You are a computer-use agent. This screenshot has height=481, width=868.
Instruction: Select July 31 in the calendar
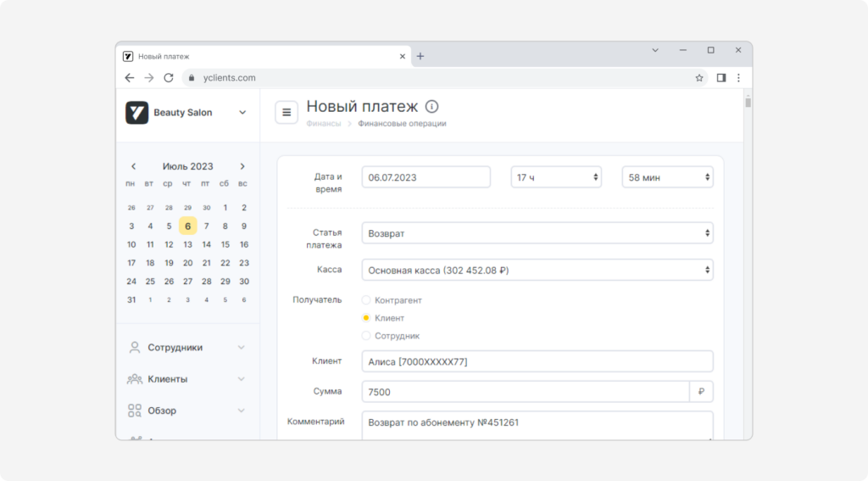[x=131, y=299]
